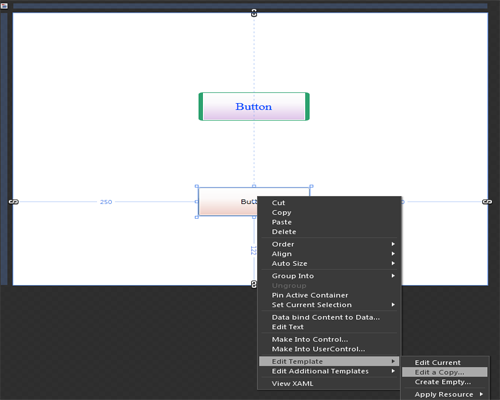The width and height of the screenshot is (500, 400).
Task: Click Paste in the context menu
Action: 329,222
